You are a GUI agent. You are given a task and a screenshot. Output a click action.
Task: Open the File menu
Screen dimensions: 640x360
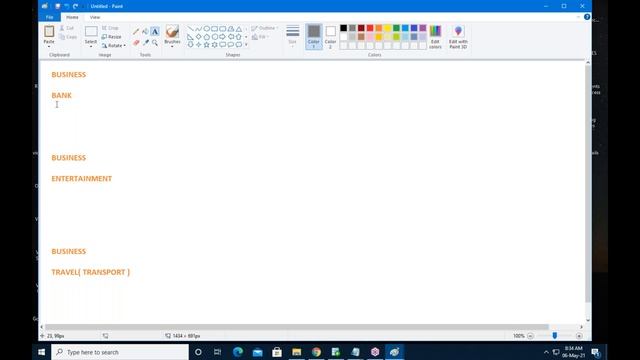pyautogui.click(x=49, y=17)
